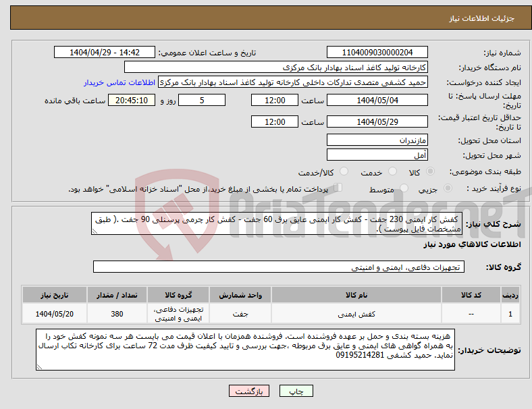The height and width of the screenshot is (409, 532).
Task: Click the تعداد / مقدار column header
Action: (x=117, y=295)
